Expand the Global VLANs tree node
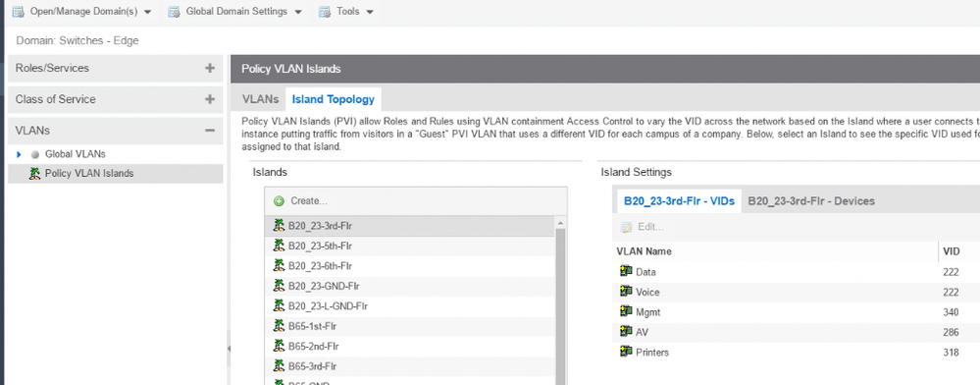Image resolution: width=980 pixels, height=385 pixels. tap(19, 154)
